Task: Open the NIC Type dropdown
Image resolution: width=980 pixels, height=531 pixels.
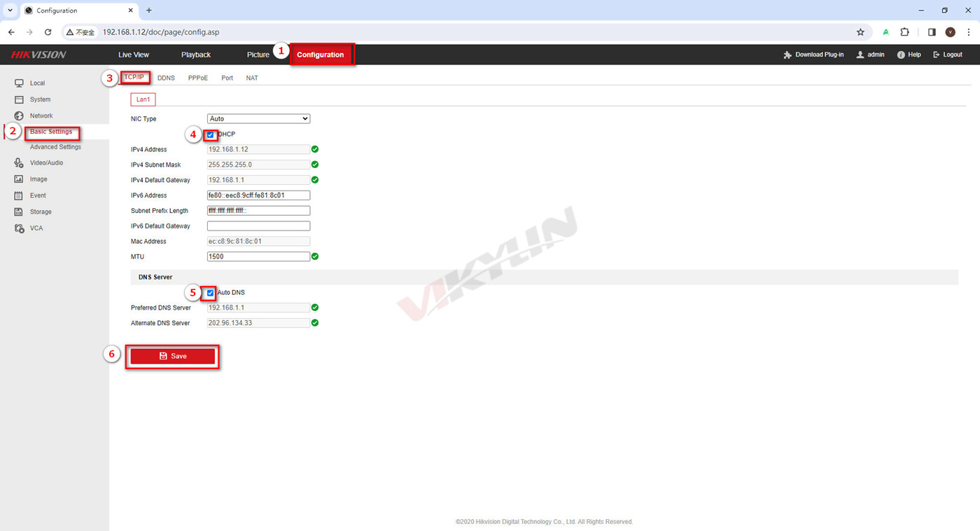Action: (x=258, y=119)
